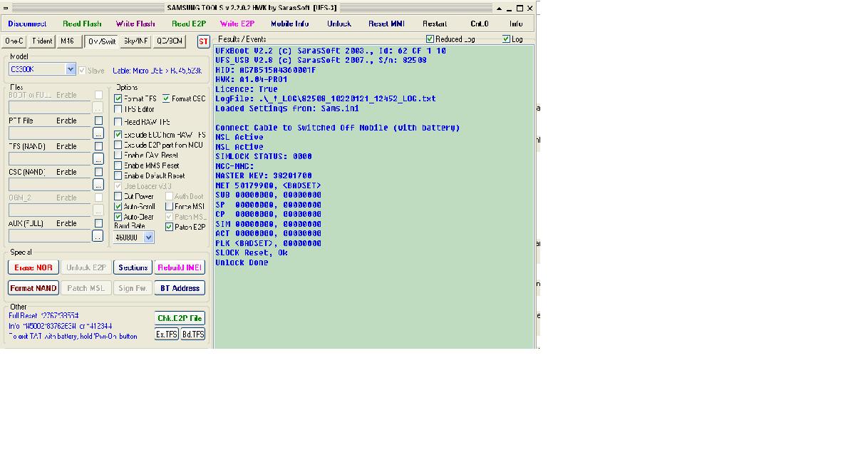Click Ex.TFS button
The image size is (868, 475).
coord(167,334)
